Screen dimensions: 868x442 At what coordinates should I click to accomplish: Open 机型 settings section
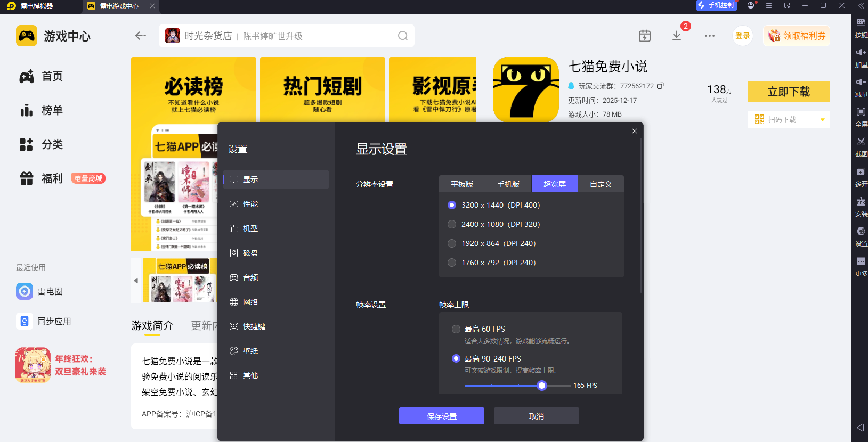click(x=276, y=228)
